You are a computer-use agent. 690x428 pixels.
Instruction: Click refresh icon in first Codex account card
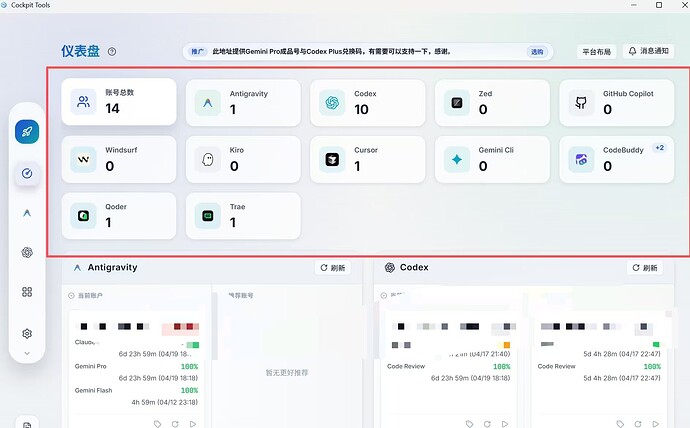pos(487,424)
